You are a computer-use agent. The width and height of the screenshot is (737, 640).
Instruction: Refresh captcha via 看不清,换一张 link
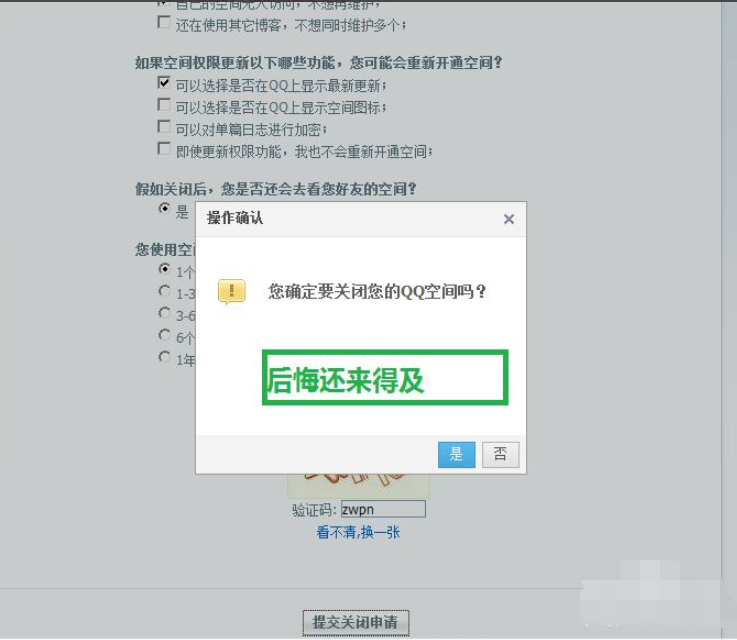(358, 533)
